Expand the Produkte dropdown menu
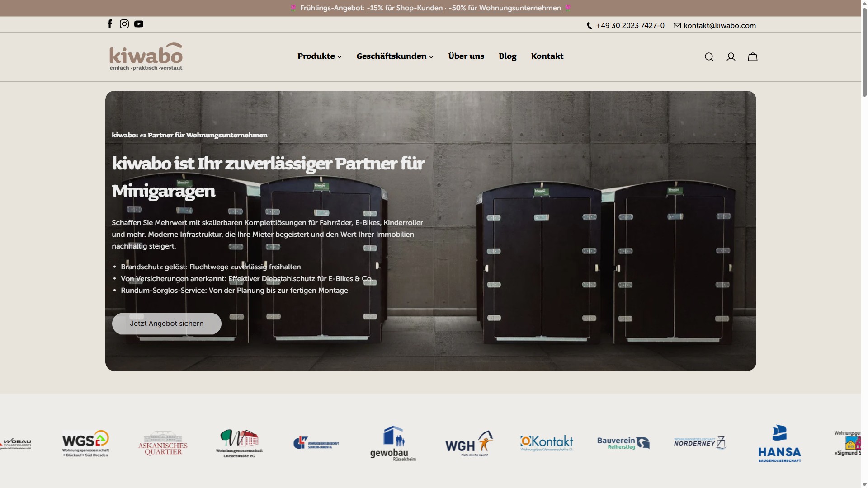 (x=320, y=56)
